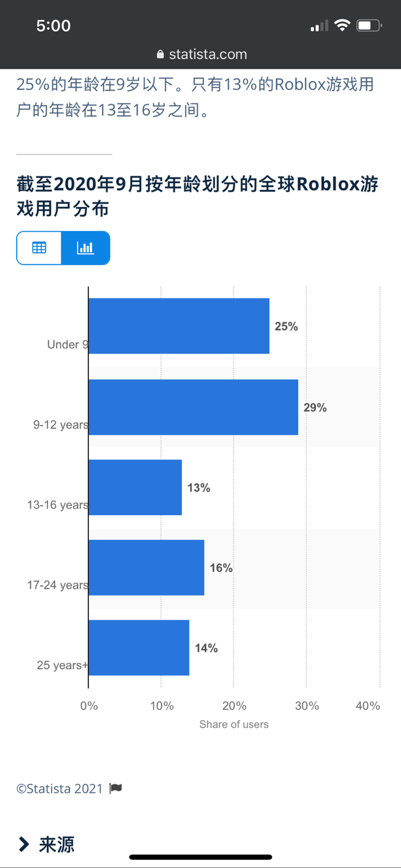Tap the Wi-Fi status icon
401x868 pixels.
pos(343,25)
